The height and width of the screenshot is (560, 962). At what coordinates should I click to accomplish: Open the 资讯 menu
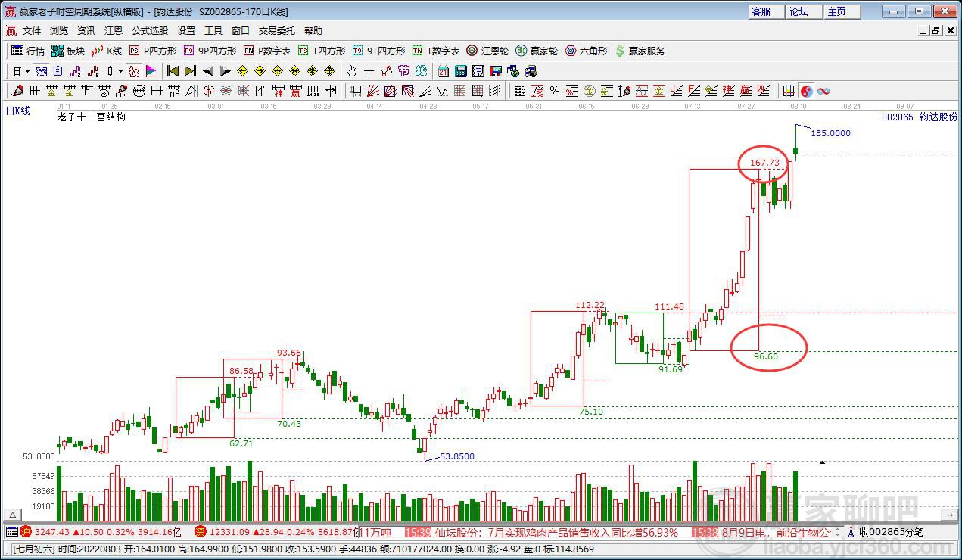tap(86, 30)
